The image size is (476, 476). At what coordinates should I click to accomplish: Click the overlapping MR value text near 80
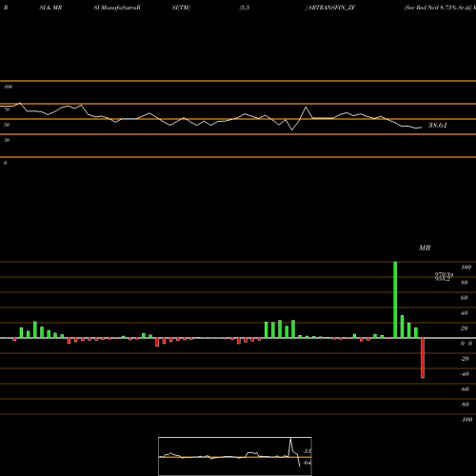[444, 277]
